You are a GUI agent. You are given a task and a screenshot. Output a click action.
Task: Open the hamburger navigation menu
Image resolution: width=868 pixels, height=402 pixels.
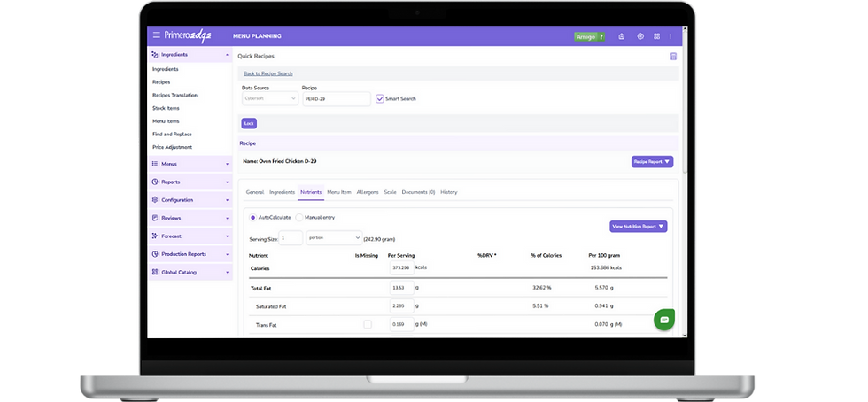pyautogui.click(x=157, y=35)
